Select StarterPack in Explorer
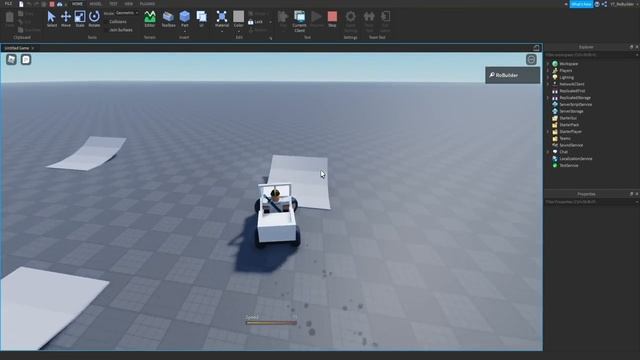Screen dimensions: 640x360 tap(569, 125)
